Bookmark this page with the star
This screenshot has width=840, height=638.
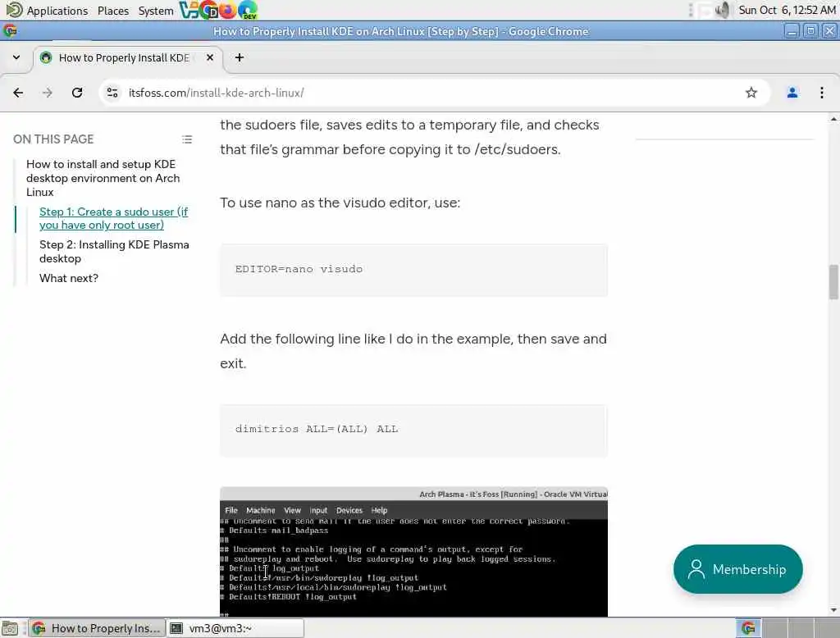751,93
